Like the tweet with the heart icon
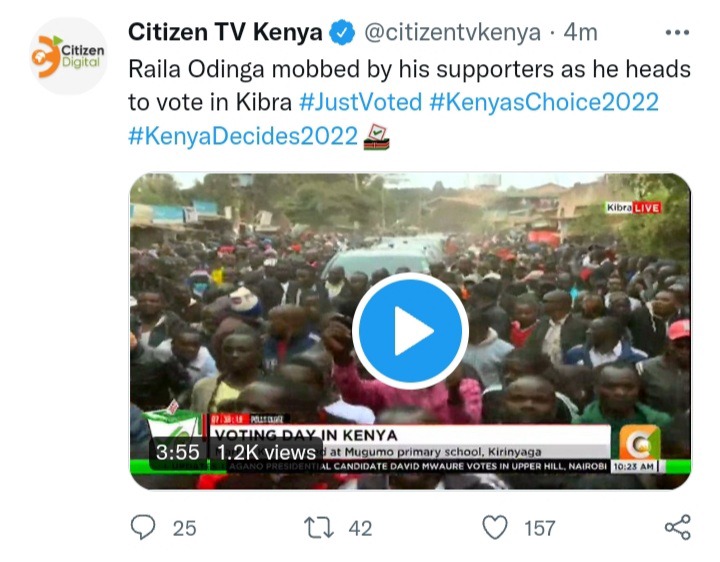Image resolution: width=720 pixels, height=562 pixels. click(x=495, y=527)
